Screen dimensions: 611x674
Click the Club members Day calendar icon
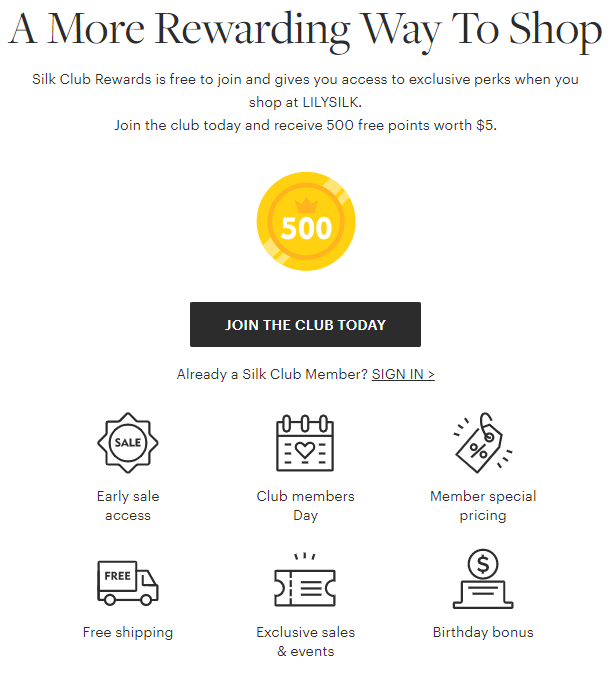305,442
